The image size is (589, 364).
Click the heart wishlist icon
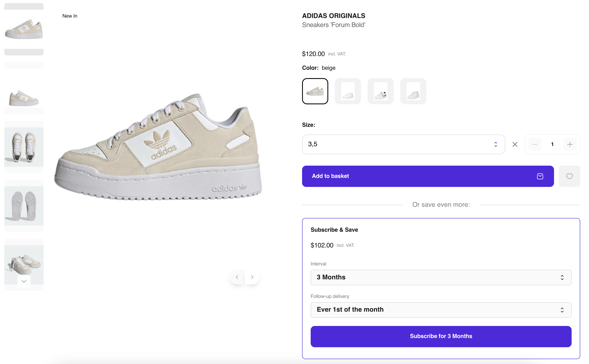pos(569,176)
